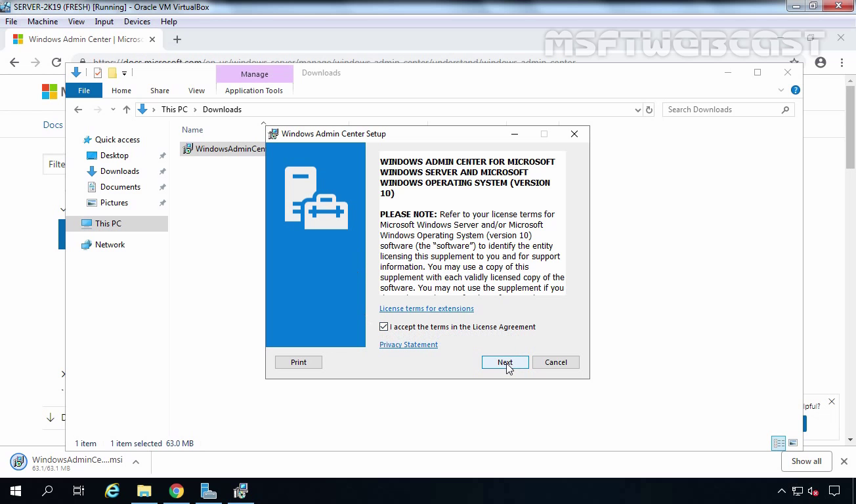The width and height of the screenshot is (856, 504).
Task: Switch to Chrome from taskbar
Action: click(176, 491)
